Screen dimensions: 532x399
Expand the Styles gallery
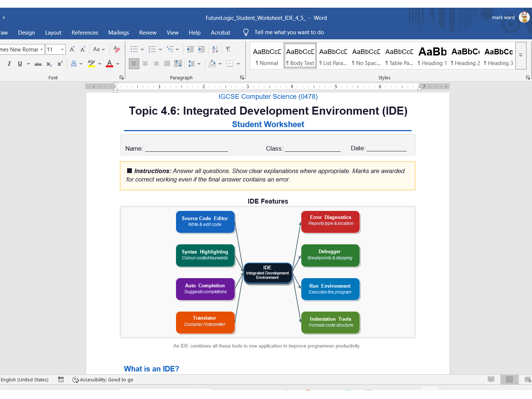tap(521, 55)
